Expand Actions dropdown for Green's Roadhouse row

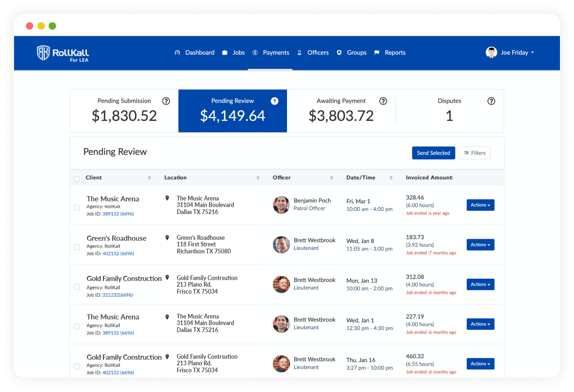coord(480,245)
